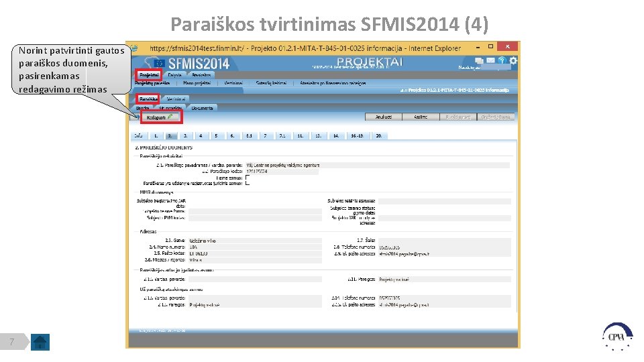Screen dimensions: 644x362
Task: Go to section tab 7.1
Action: pos(282,135)
